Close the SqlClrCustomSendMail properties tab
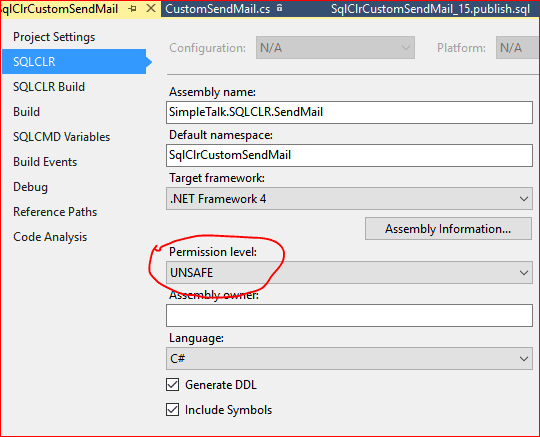540x437 pixels. 151,9
